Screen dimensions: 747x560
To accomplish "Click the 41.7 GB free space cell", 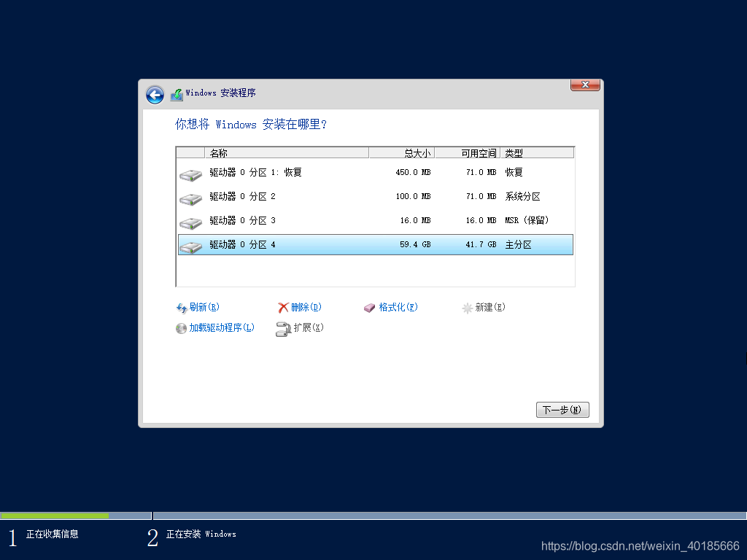I will tap(481, 245).
